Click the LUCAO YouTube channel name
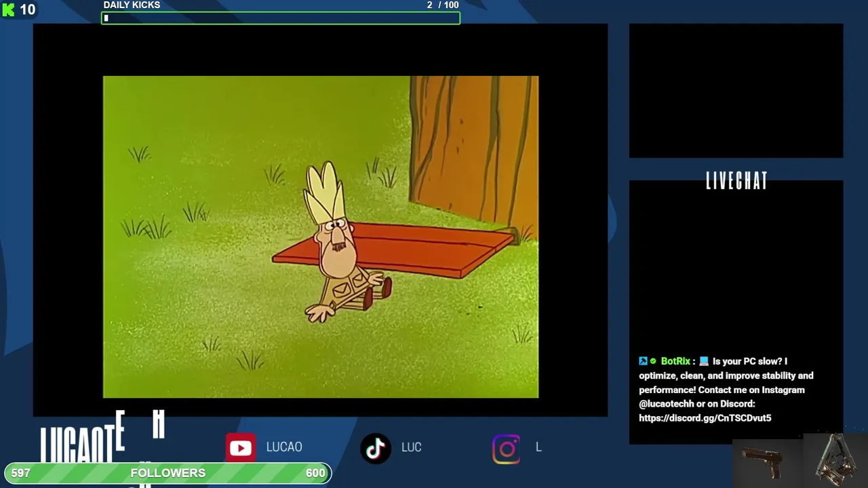Screen dimensions: 868x488 [x=284, y=447]
